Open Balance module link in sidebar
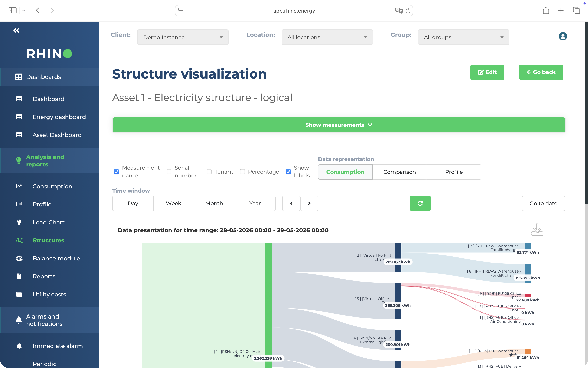Screen dimensions: 588x368 56,258
